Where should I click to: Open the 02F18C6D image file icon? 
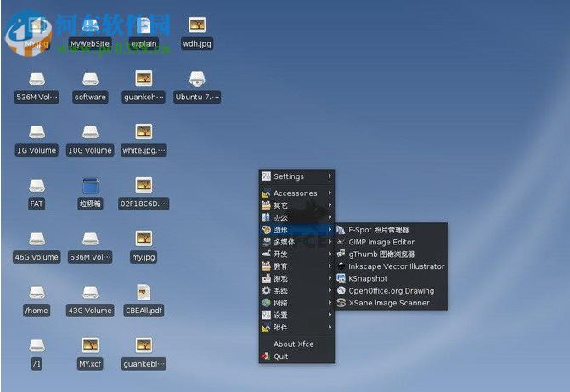(144, 186)
